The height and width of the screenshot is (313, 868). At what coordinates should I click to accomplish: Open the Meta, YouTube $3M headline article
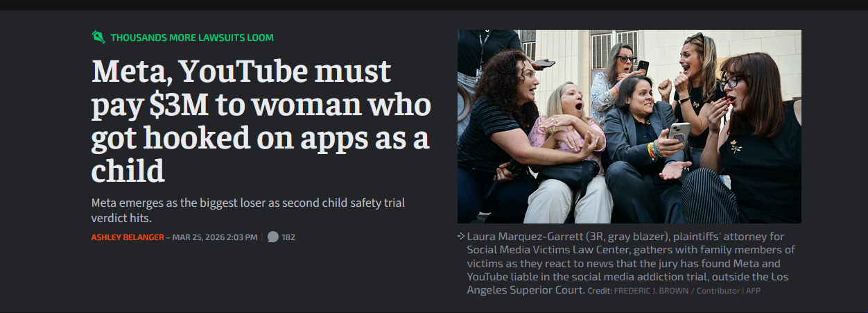261,121
